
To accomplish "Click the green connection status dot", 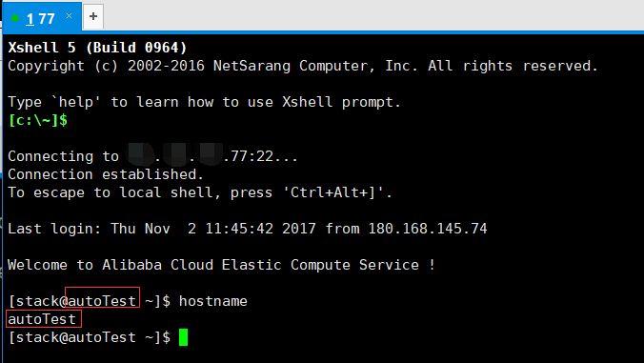I will pos(15,18).
